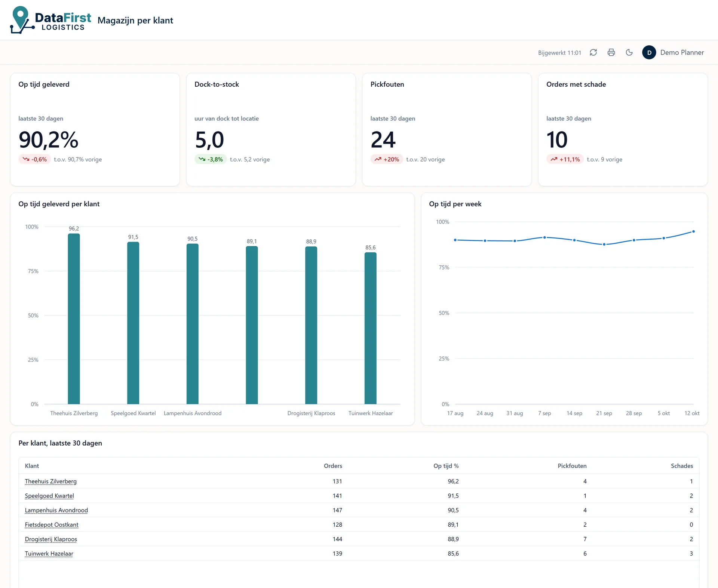Click the +20% trend badge

click(387, 159)
